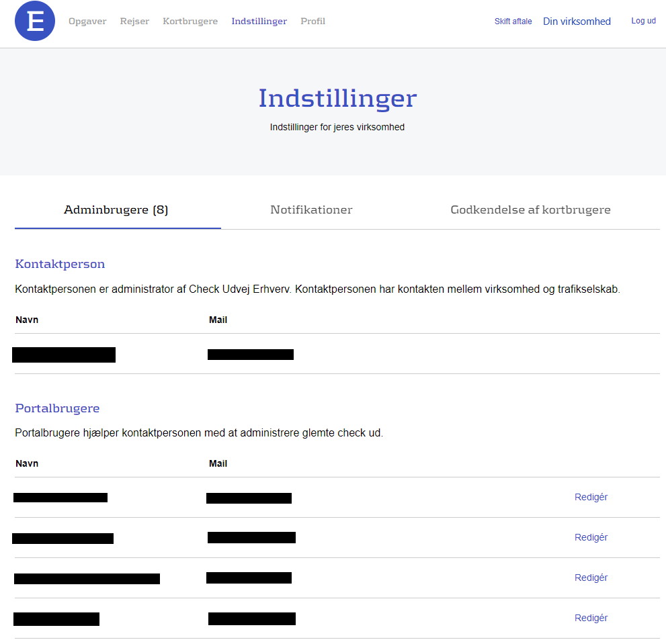Click Redigér for the third portal user
666x644 pixels.
[x=591, y=578]
